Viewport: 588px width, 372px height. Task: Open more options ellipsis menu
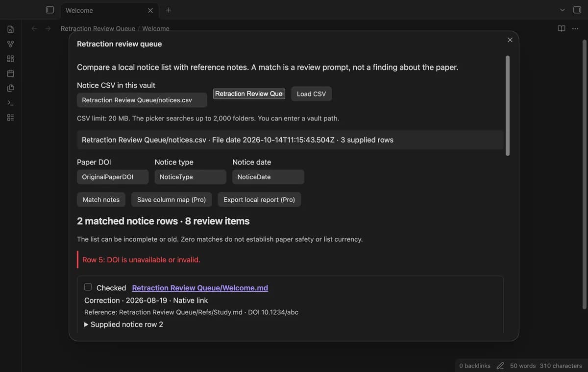pyautogui.click(x=575, y=28)
